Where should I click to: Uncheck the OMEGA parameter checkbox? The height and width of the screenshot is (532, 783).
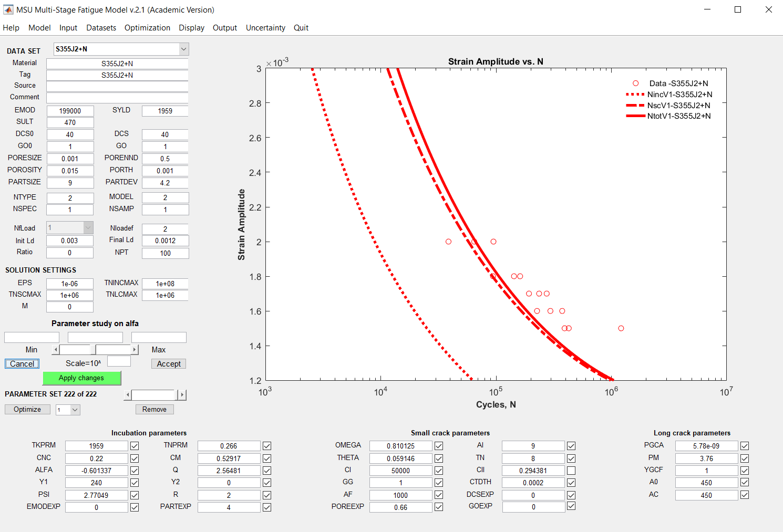pyautogui.click(x=439, y=446)
